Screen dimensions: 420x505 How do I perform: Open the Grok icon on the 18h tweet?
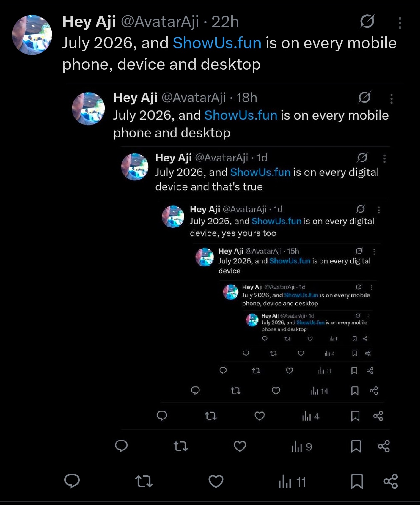pos(364,97)
